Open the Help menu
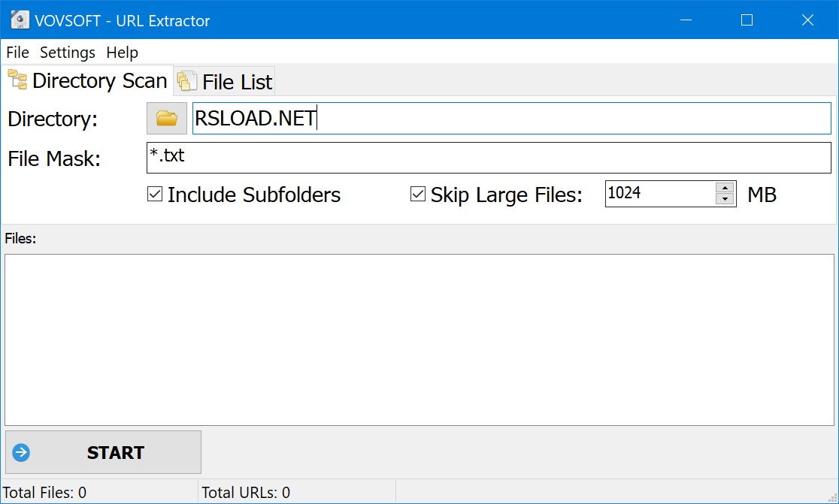The width and height of the screenshot is (839, 504). (x=122, y=52)
